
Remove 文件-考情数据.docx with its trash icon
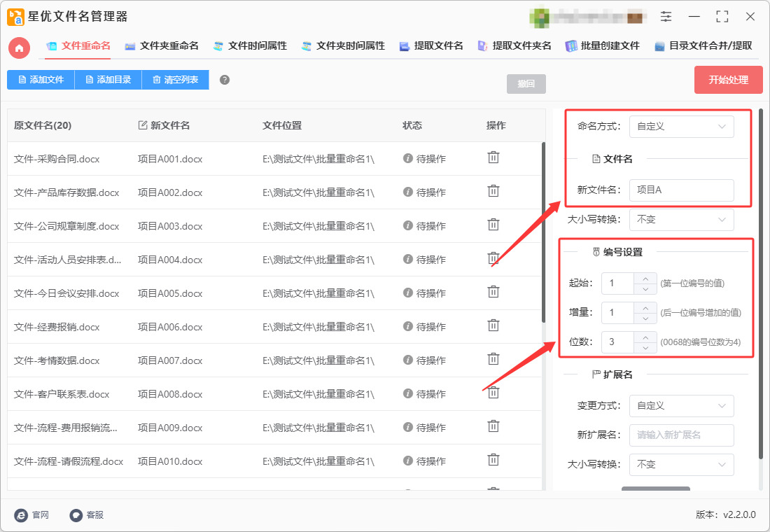click(x=493, y=359)
